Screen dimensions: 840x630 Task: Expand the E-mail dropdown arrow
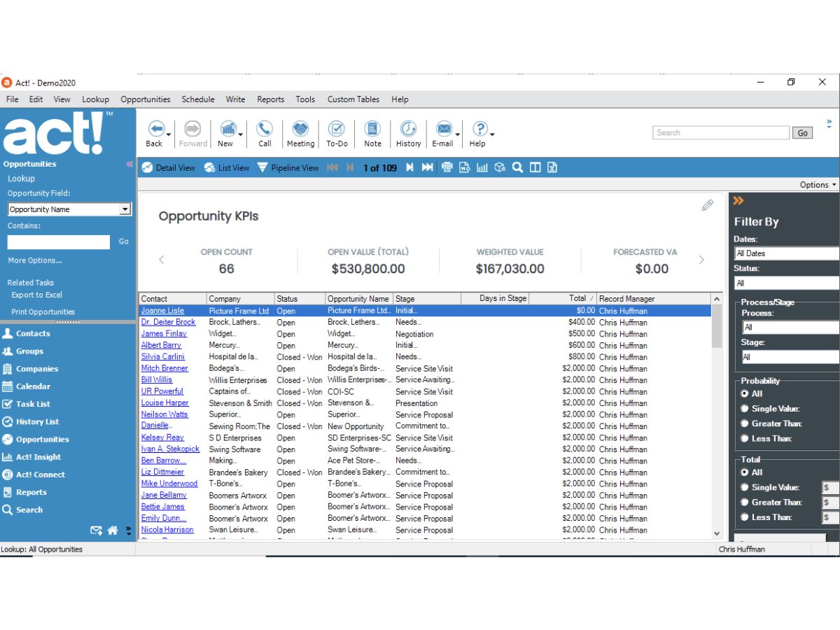tap(458, 134)
